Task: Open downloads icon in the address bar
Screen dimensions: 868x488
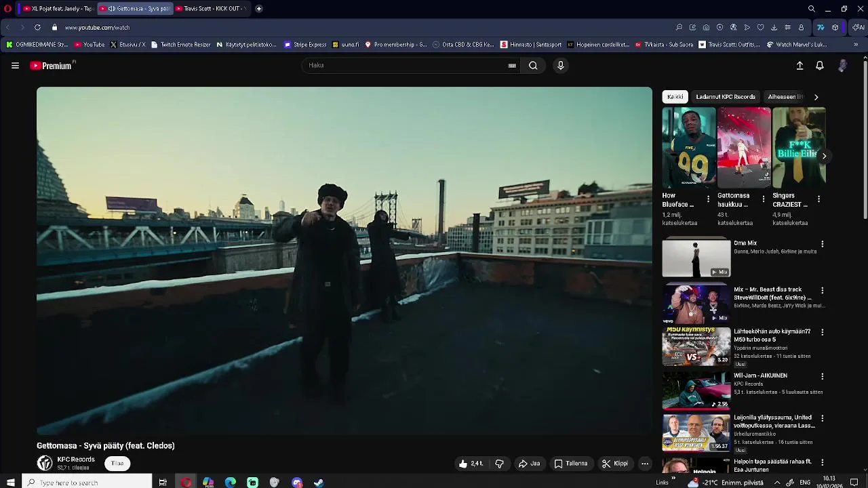Action: [x=774, y=27]
